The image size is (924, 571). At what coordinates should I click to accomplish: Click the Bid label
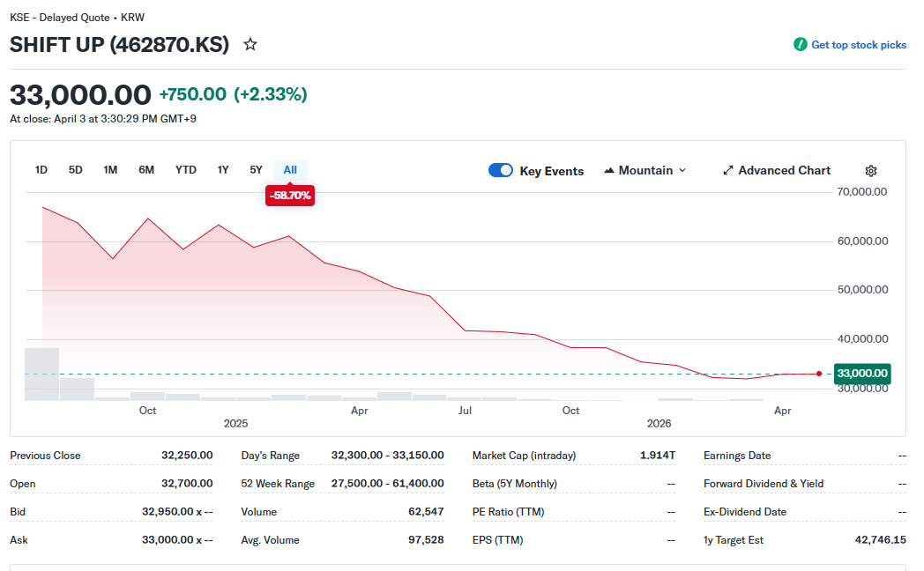pyautogui.click(x=18, y=512)
